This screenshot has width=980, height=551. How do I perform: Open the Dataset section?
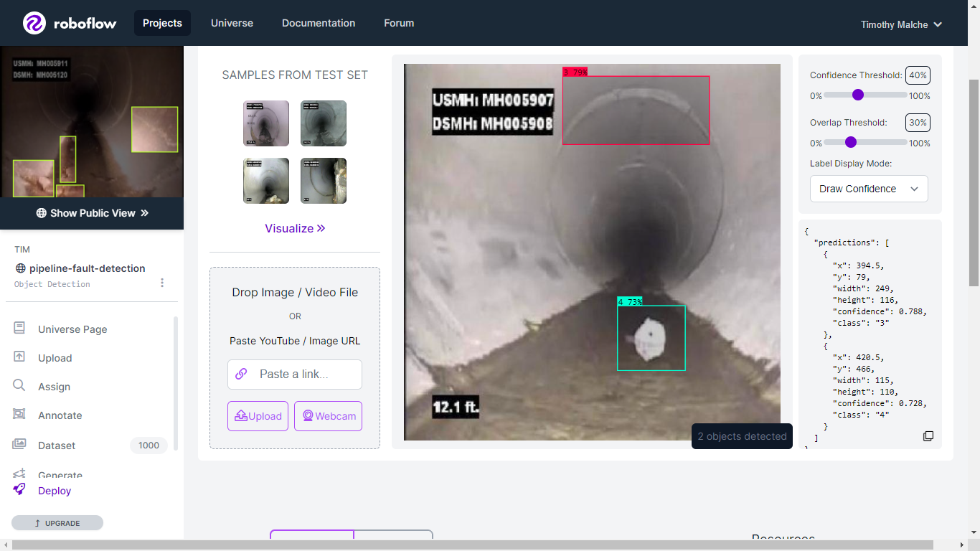(56, 446)
